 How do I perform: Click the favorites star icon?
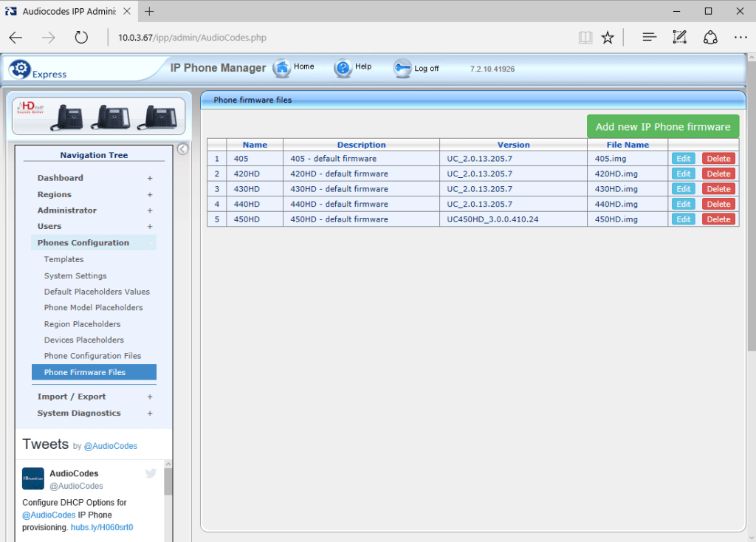click(608, 37)
